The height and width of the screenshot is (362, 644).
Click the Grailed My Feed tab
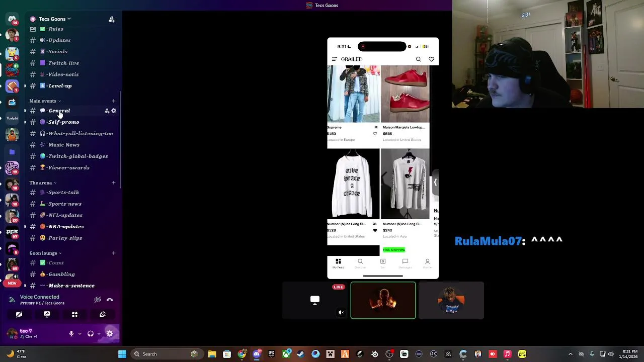pyautogui.click(x=338, y=263)
